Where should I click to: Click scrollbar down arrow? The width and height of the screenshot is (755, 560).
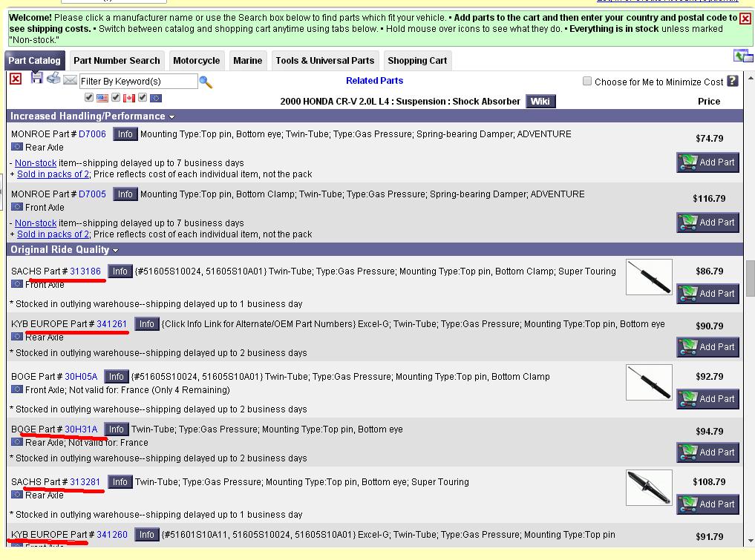(x=751, y=541)
